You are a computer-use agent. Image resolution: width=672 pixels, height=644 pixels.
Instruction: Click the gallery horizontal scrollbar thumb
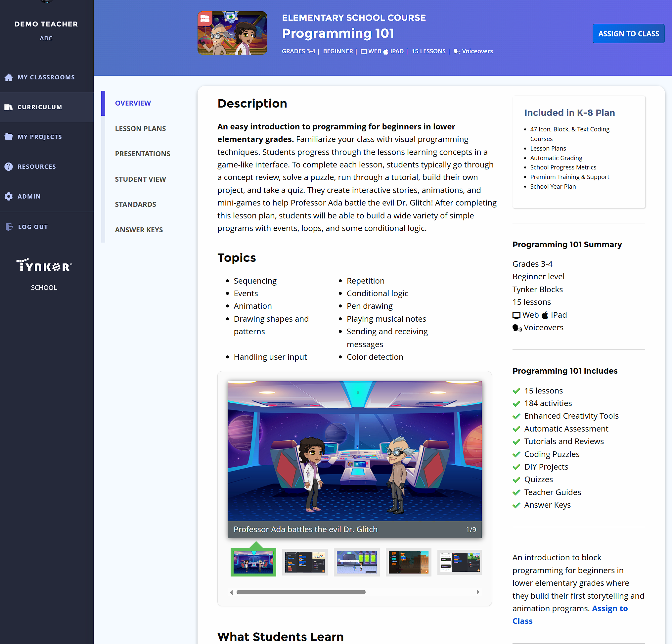click(x=301, y=592)
